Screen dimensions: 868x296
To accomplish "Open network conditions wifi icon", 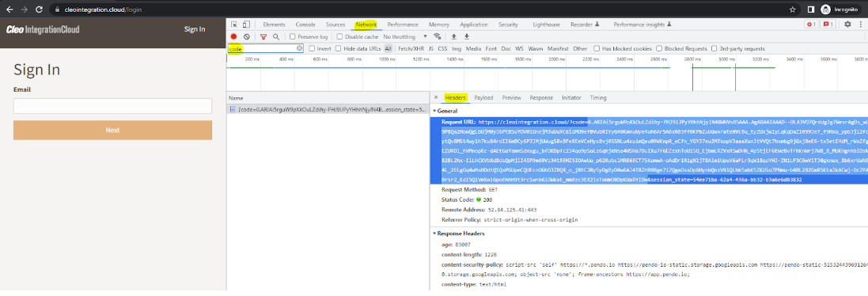I will 438,36.
